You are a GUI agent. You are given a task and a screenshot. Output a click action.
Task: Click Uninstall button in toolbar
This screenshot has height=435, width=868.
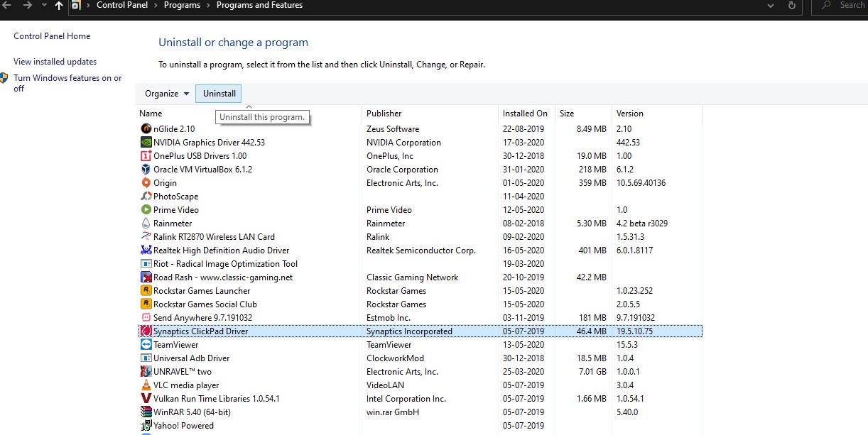(x=219, y=94)
